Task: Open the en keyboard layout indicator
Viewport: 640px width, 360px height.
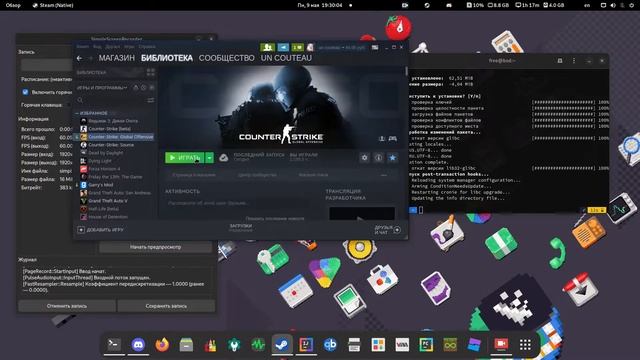Action: (587, 5)
